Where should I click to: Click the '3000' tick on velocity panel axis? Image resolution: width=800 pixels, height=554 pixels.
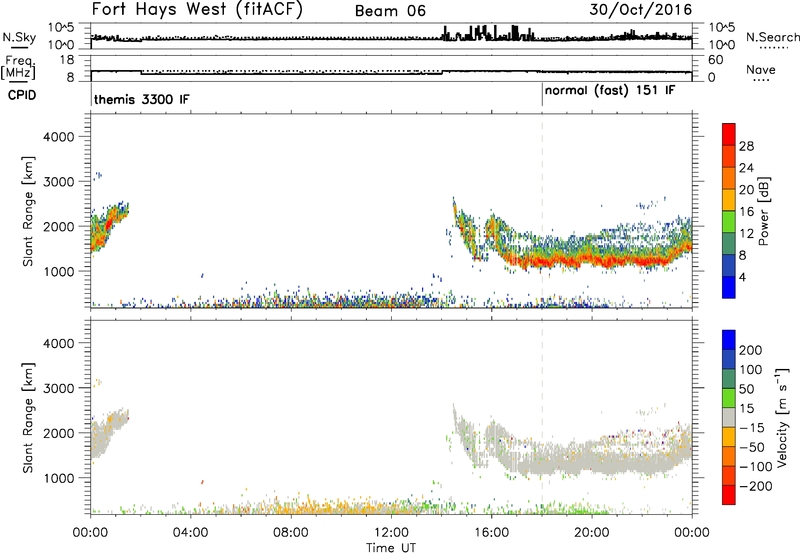pos(58,388)
